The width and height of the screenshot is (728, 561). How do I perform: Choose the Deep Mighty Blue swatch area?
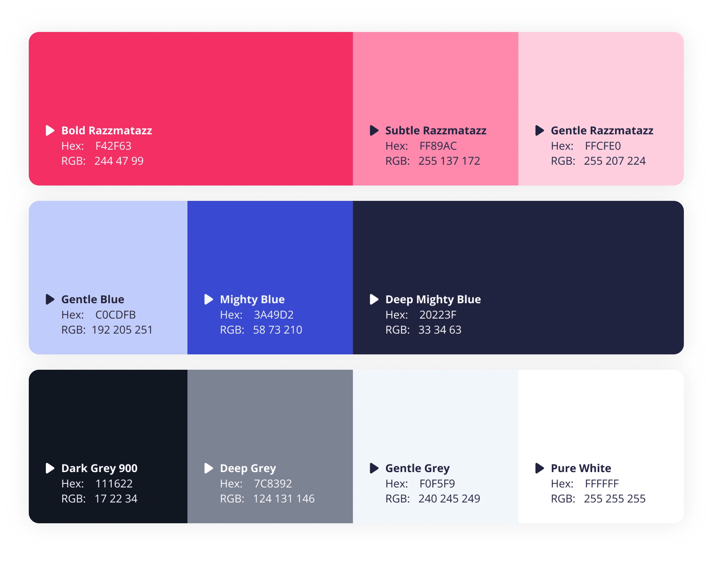[x=518, y=247]
